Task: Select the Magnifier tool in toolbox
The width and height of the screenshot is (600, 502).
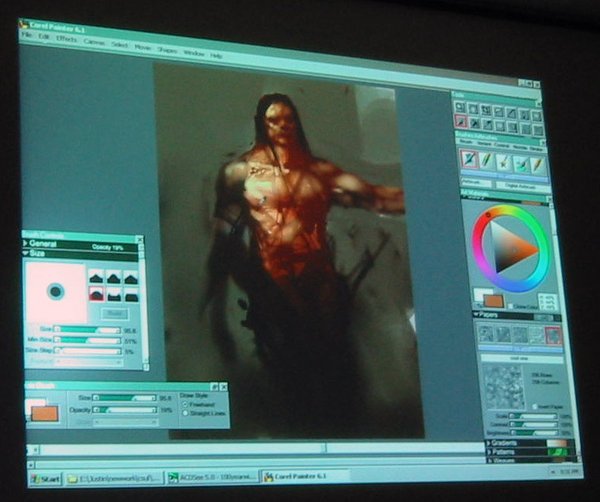Action: pos(460,108)
